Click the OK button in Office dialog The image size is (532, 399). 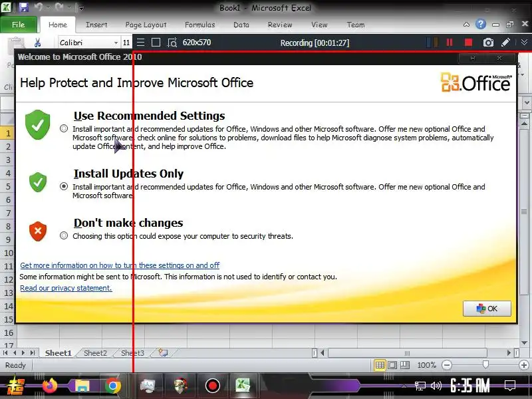pos(487,309)
